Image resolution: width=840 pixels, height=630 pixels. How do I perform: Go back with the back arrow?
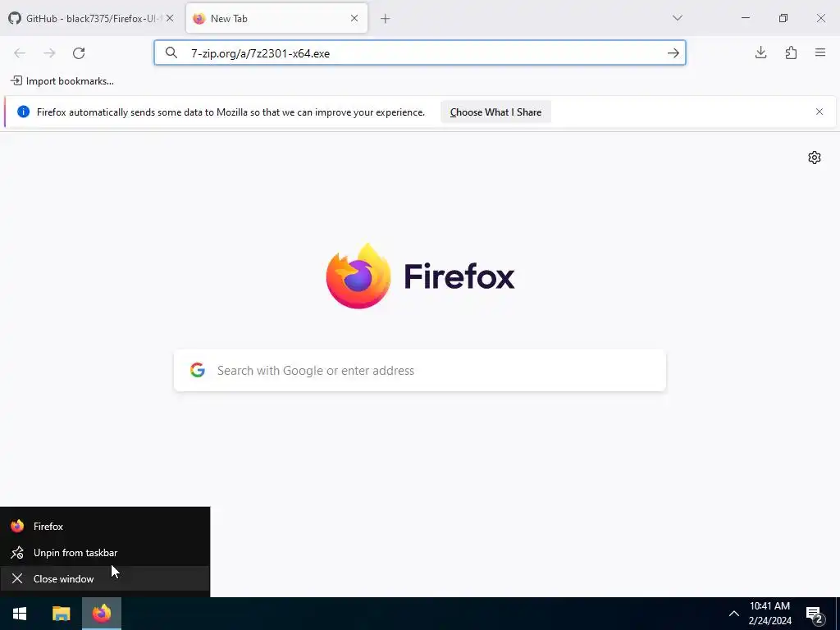[x=20, y=53]
